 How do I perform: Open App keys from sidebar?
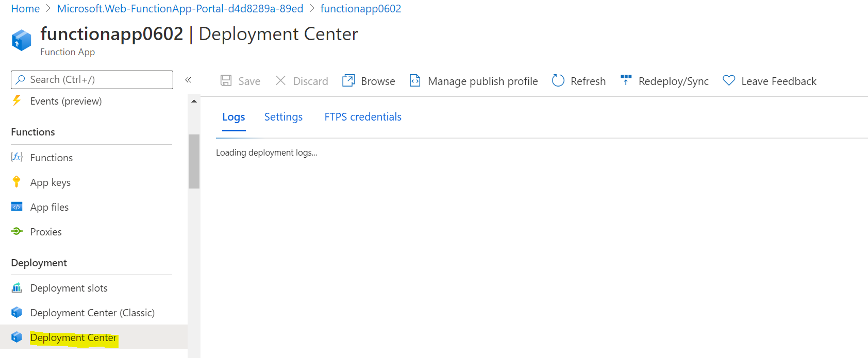click(x=50, y=182)
